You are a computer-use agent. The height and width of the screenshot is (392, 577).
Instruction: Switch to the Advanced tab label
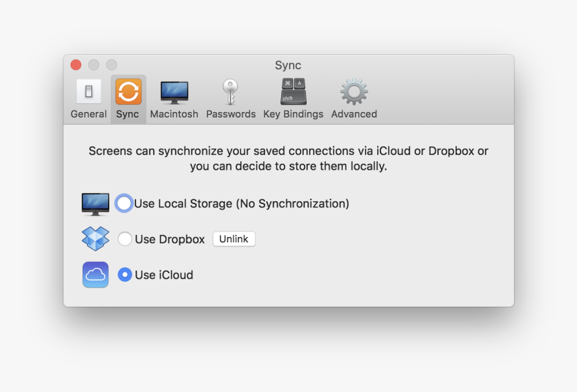[354, 114]
